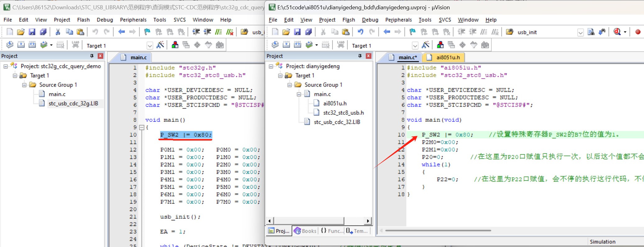Click Start/Stop Debug Session icon in dianyigedeng window
The width and height of the screenshot is (644, 247).
[617, 32]
